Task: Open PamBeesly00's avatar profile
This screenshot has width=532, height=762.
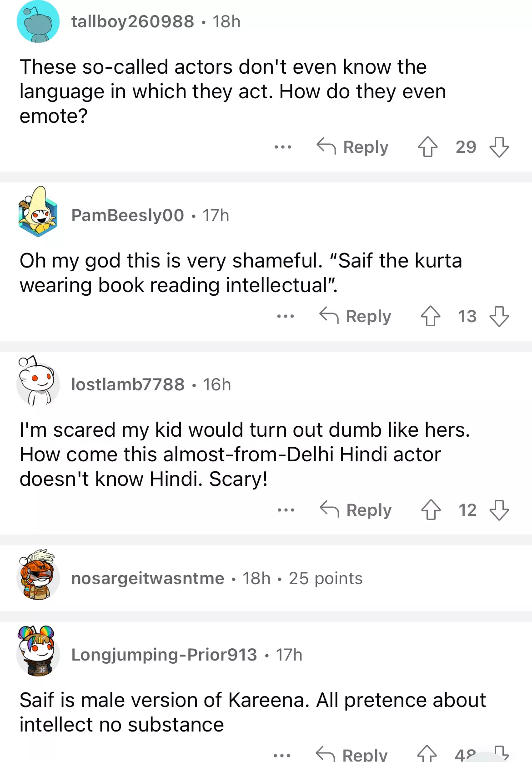Action: [38, 212]
